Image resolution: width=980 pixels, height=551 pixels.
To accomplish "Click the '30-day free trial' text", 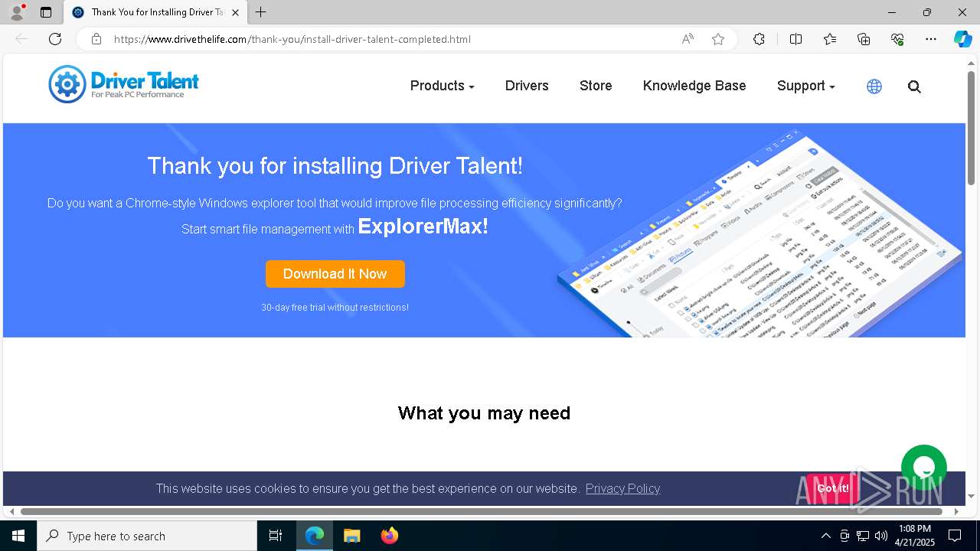I will coord(335,308).
